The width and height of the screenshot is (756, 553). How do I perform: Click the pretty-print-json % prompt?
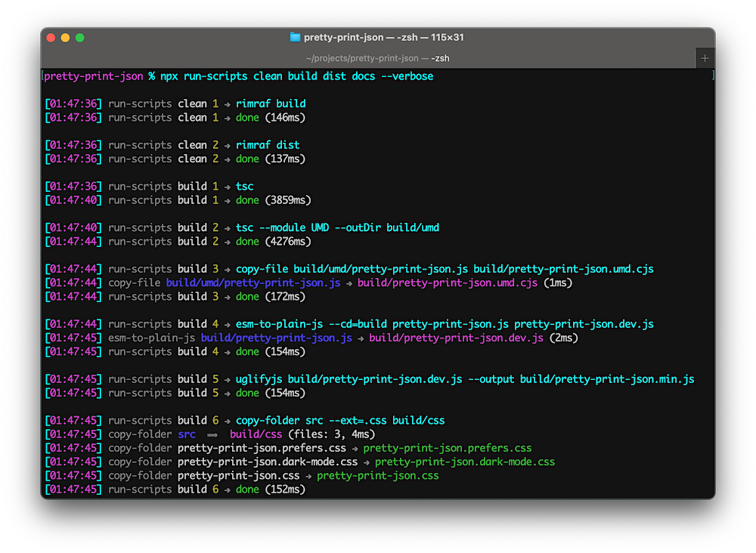[99, 76]
